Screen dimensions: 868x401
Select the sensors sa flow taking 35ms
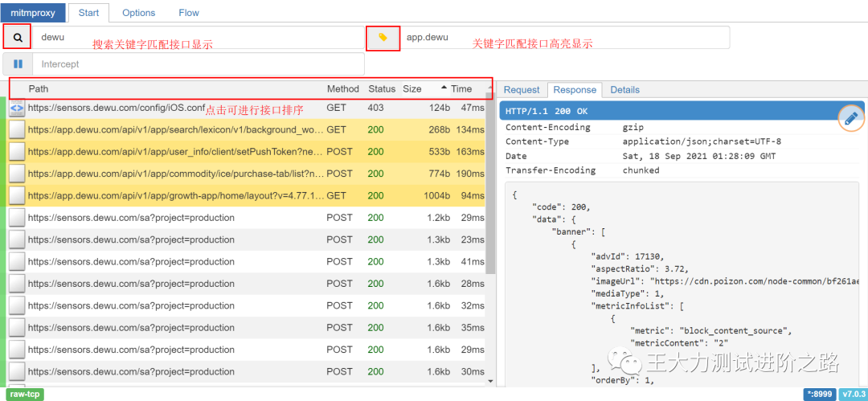tap(246, 327)
